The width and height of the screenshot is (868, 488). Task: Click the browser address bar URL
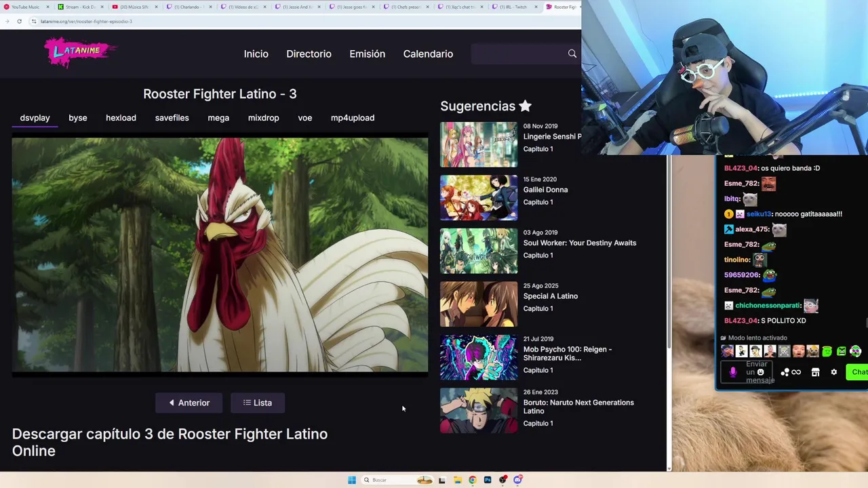86,21
